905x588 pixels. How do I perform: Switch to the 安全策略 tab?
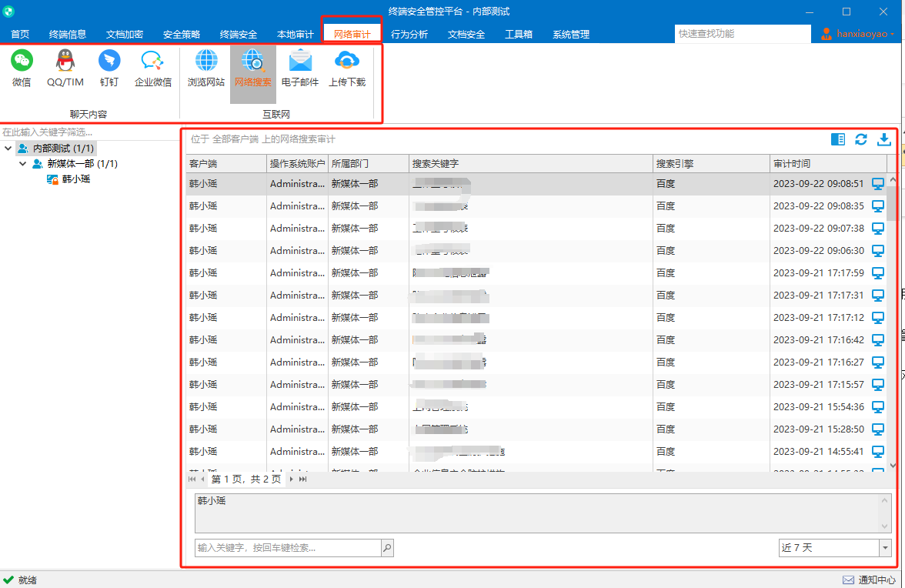pyautogui.click(x=182, y=34)
